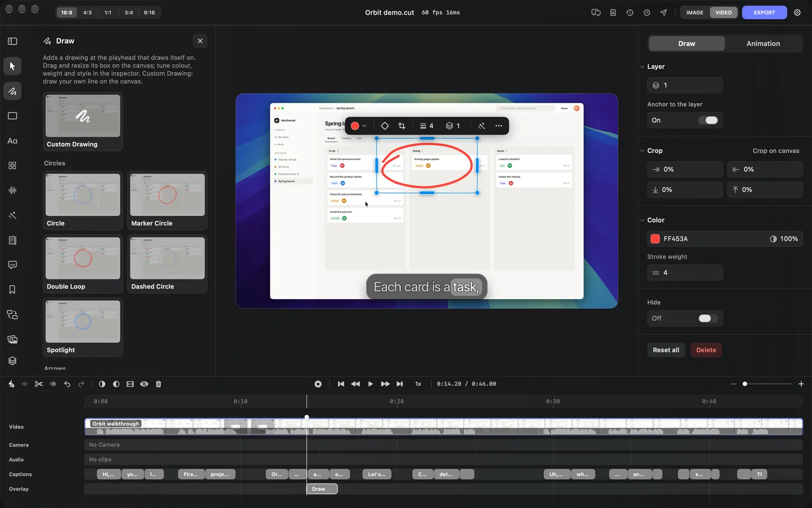
Task: Click the Draw clip on Overlay track
Action: tap(322, 489)
